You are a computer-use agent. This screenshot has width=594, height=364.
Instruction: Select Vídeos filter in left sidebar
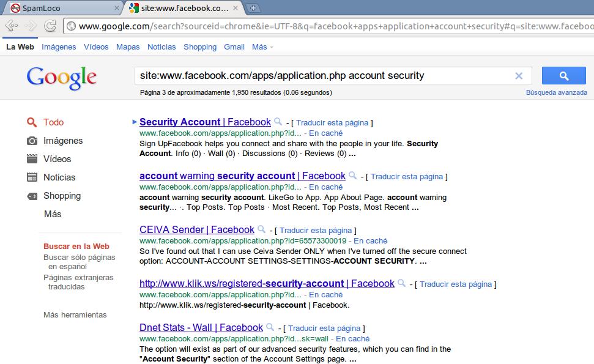57,159
